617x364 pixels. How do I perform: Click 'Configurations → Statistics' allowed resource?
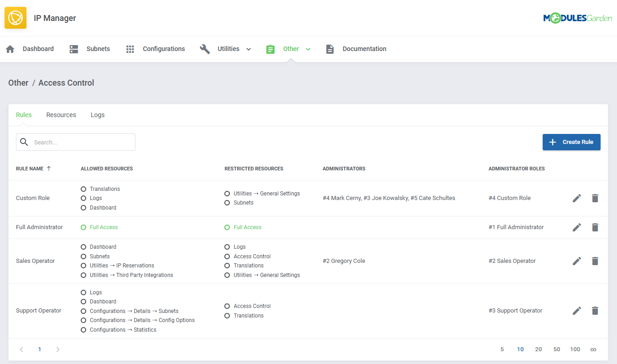(123, 330)
